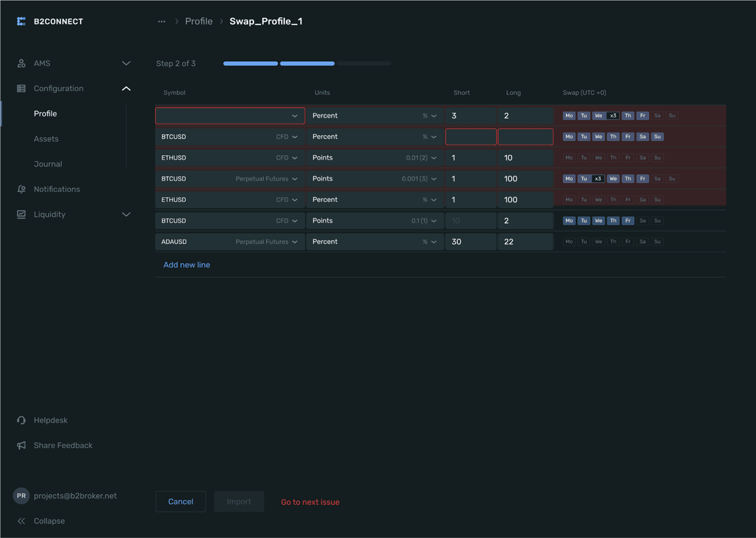Expand the Liquidity menu chevron
Image resolution: width=756 pixels, height=538 pixels.
[126, 214]
